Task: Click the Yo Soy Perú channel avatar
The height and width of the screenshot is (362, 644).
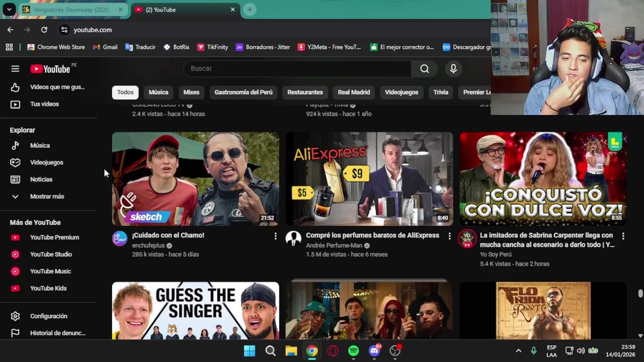Action: [467, 239]
